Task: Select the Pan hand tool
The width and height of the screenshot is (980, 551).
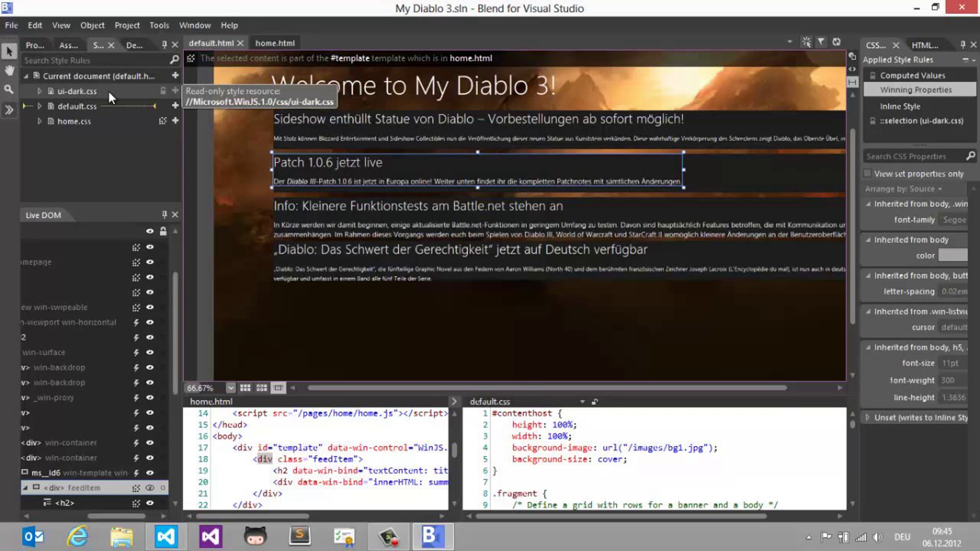Action: coord(9,71)
